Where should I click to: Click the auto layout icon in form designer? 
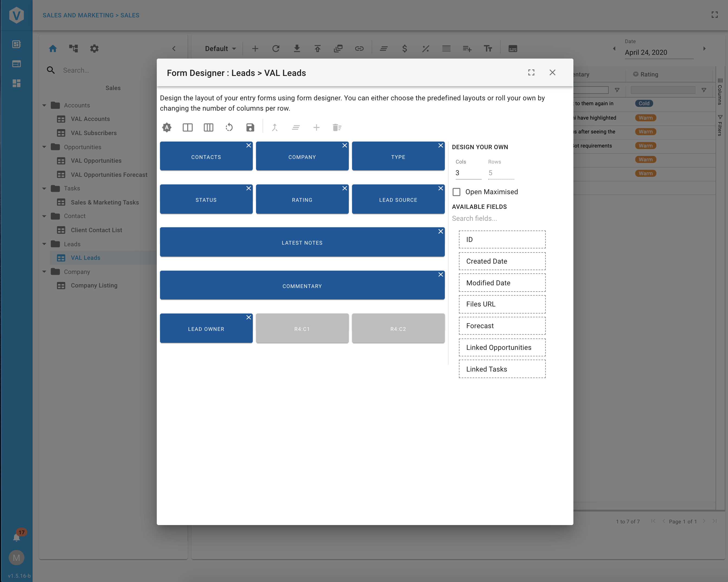pos(167,128)
